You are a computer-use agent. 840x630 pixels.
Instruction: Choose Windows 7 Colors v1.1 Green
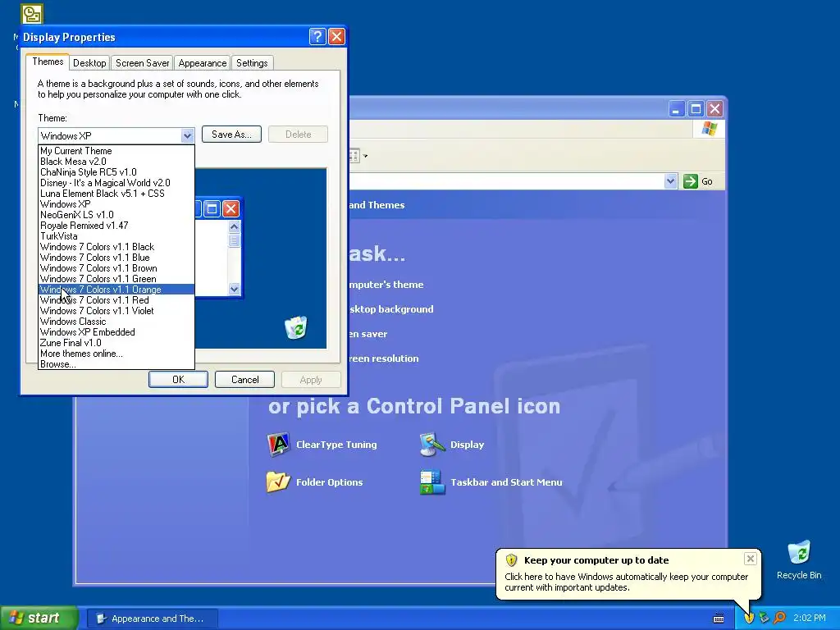(x=116, y=279)
